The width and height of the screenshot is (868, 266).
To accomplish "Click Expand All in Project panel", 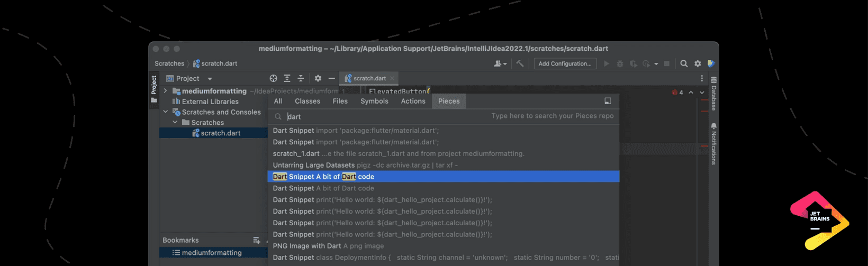I will 287,78.
